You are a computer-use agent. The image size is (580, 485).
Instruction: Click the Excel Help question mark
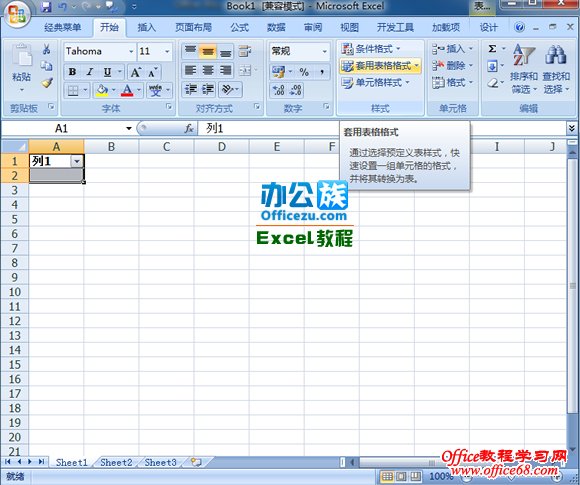tap(519, 27)
